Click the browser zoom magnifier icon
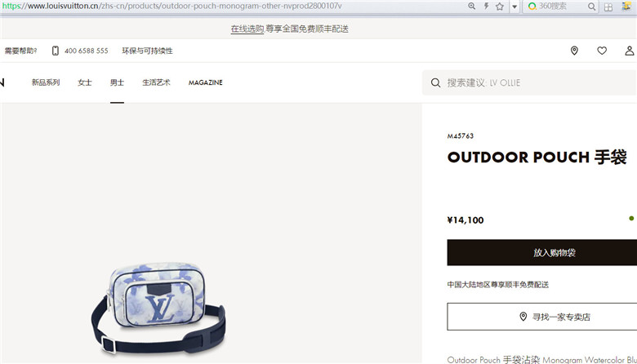The width and height of the screenshot is (637, 364). click(x=471, y=6)
